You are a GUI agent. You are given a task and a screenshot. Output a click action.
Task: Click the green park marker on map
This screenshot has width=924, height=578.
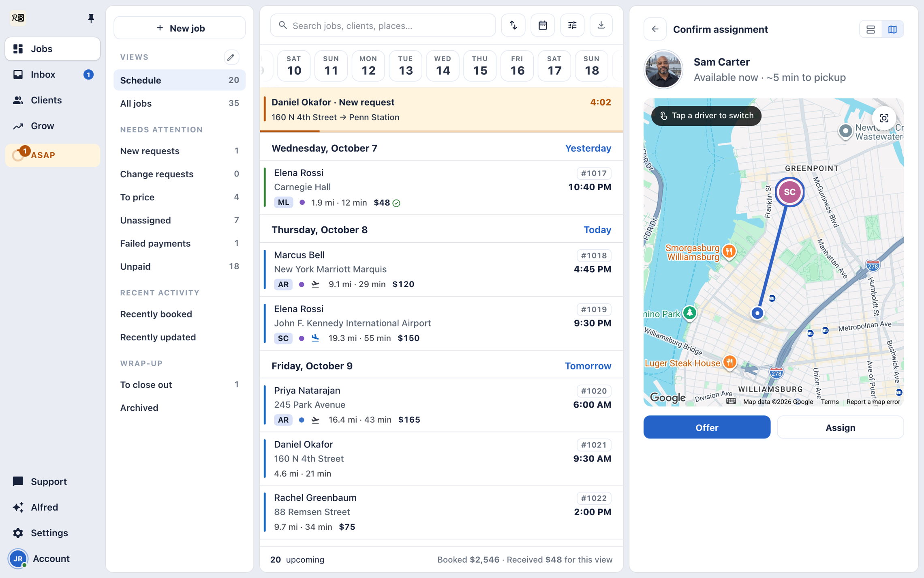click(689, 313)
